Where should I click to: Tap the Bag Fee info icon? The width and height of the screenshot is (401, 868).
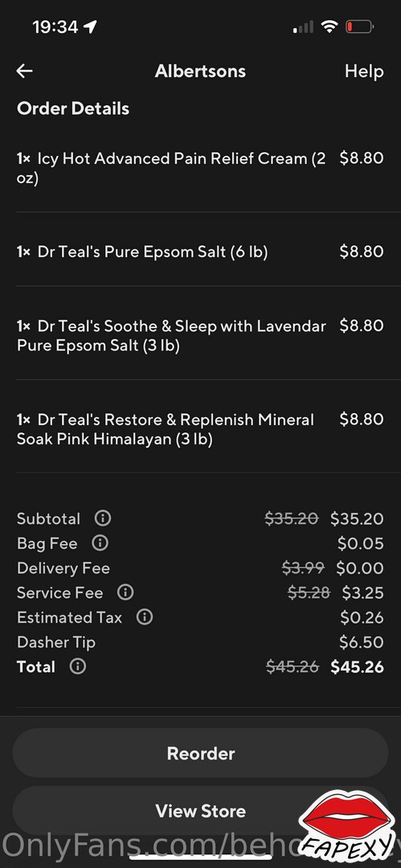[x=100, y=543]
